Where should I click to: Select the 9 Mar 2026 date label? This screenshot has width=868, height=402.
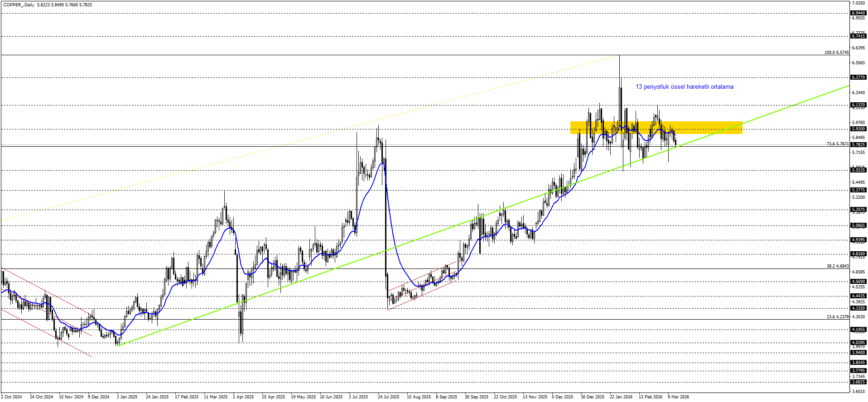[x=678, y=397]
